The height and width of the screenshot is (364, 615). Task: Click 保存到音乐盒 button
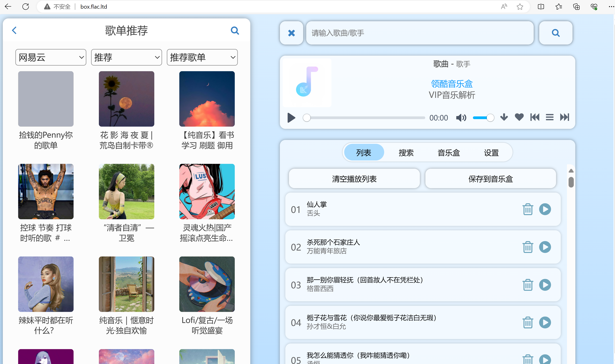490,179
